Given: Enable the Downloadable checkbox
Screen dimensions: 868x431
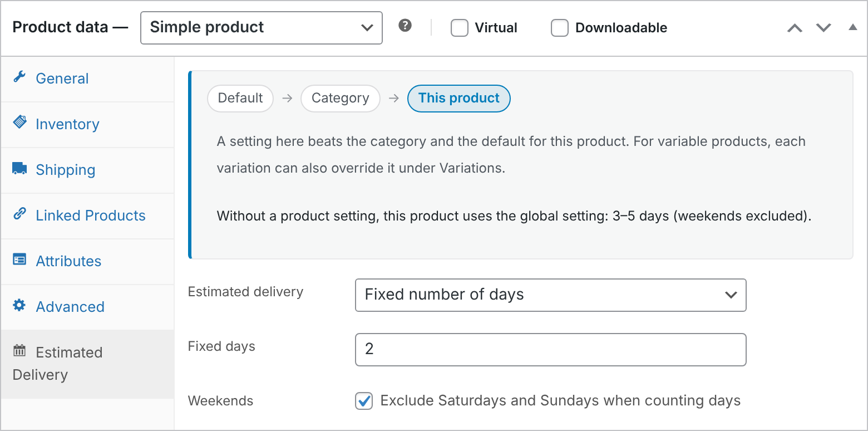Looking at the screenshot, I should click(560, 28).
